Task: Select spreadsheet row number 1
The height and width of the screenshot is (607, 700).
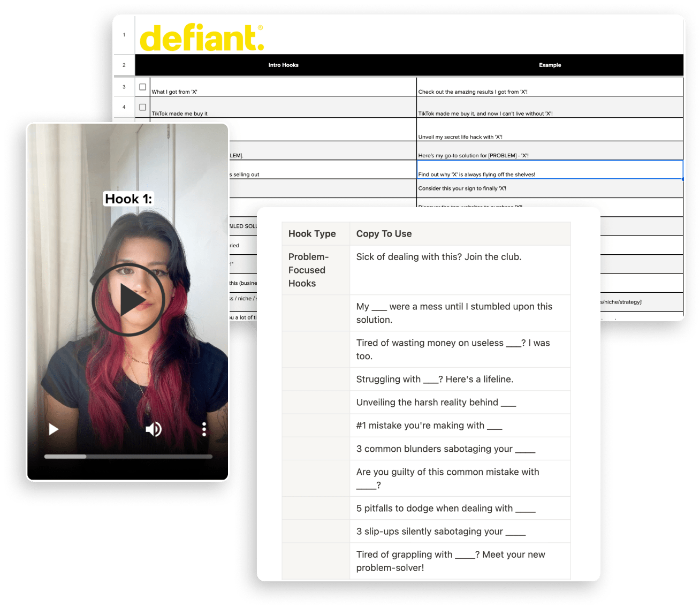Action: (x=124, y=35)
